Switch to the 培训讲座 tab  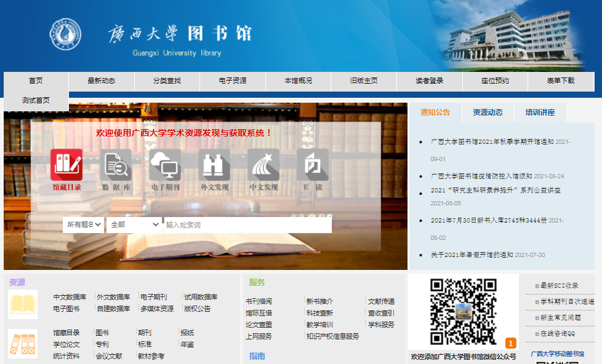click(540, 113)
